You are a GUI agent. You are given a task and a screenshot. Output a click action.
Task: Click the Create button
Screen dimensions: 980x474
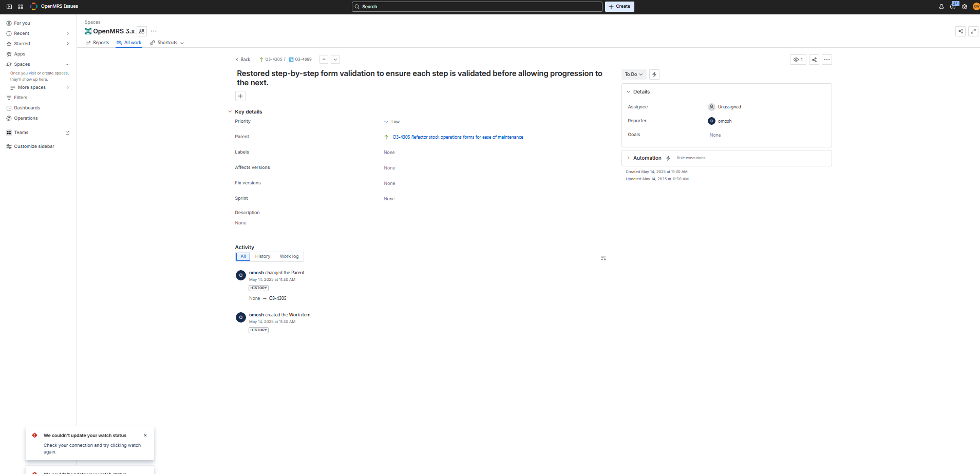click(x=619, y=7)
